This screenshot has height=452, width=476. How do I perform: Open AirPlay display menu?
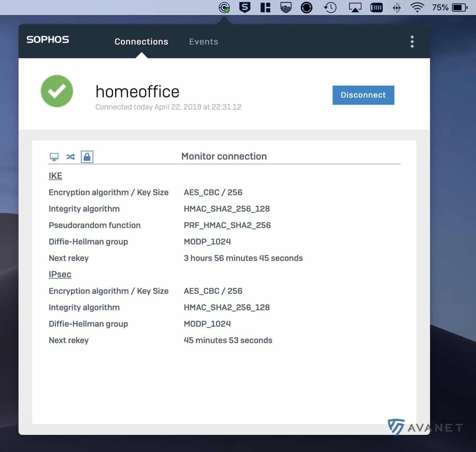355,7
